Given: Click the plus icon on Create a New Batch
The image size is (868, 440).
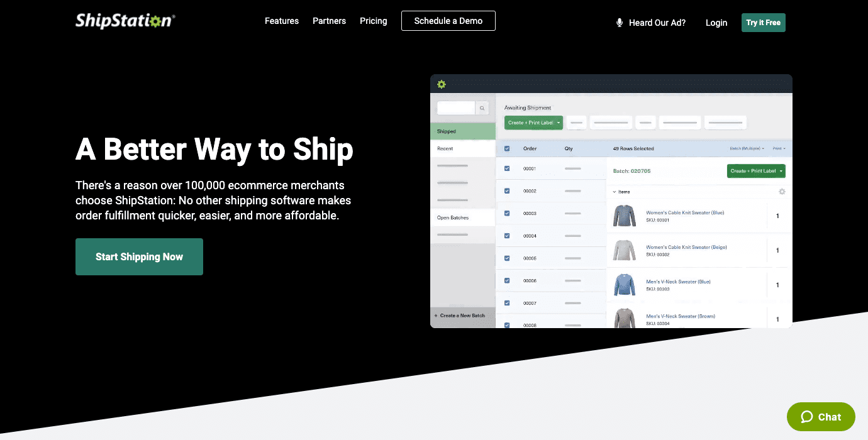Looking at the screenshot, I should 435,315.
